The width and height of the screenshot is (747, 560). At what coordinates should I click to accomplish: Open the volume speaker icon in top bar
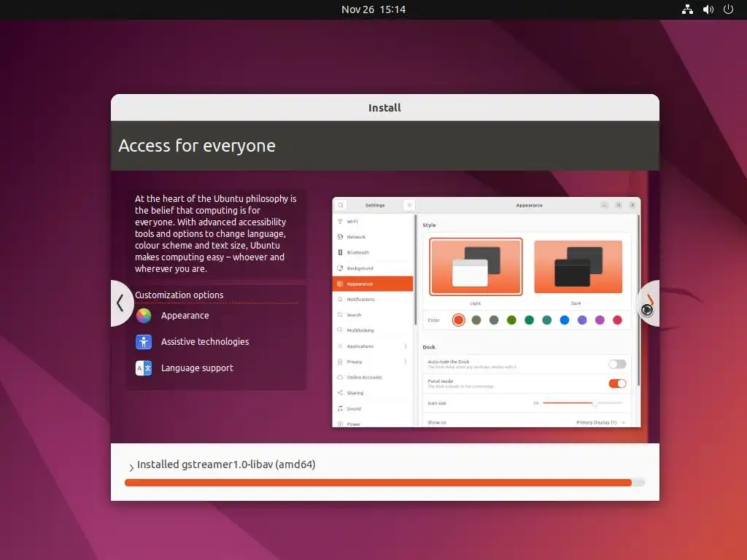pyautogui.click(x=708, y=9)
